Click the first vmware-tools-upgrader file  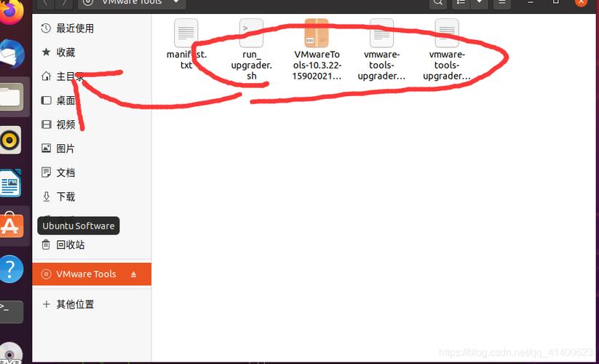tap(381, 50)
